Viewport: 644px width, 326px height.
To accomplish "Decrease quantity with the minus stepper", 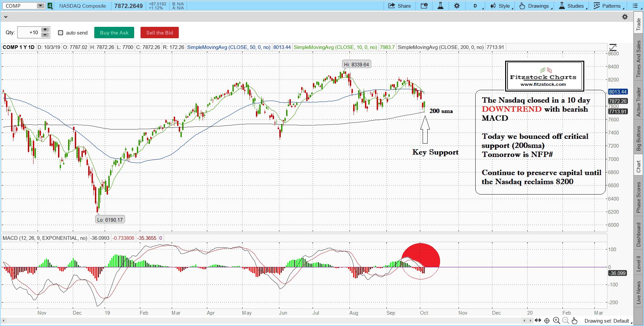I will (45, 35).
